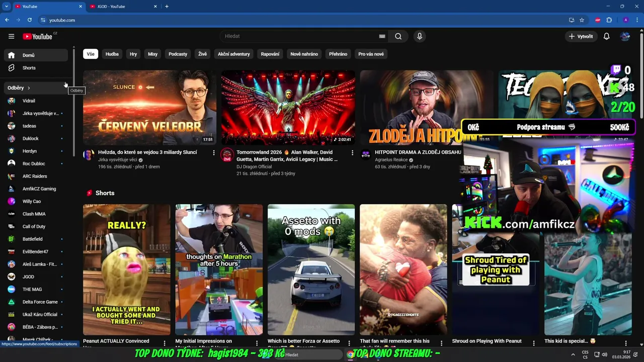The image size is (644, 362).
Task: Click the Battlefield channel avatar
Action: (11, 239)
